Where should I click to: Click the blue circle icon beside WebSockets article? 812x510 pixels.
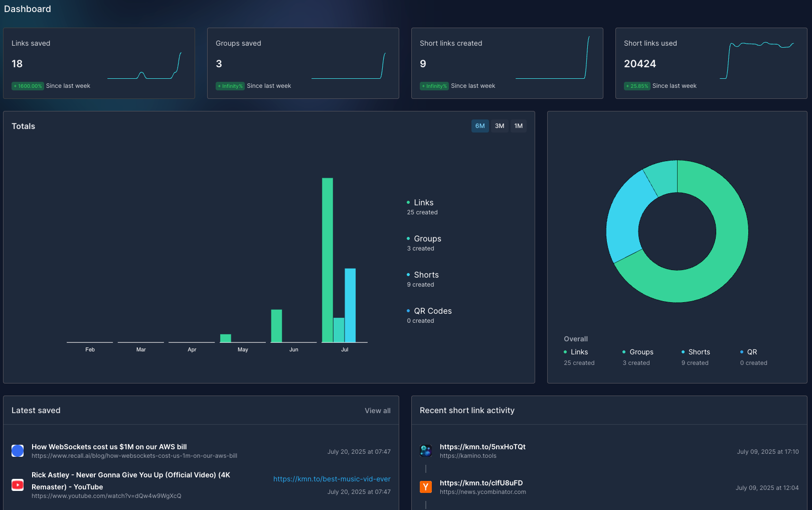tap(18, 451)
